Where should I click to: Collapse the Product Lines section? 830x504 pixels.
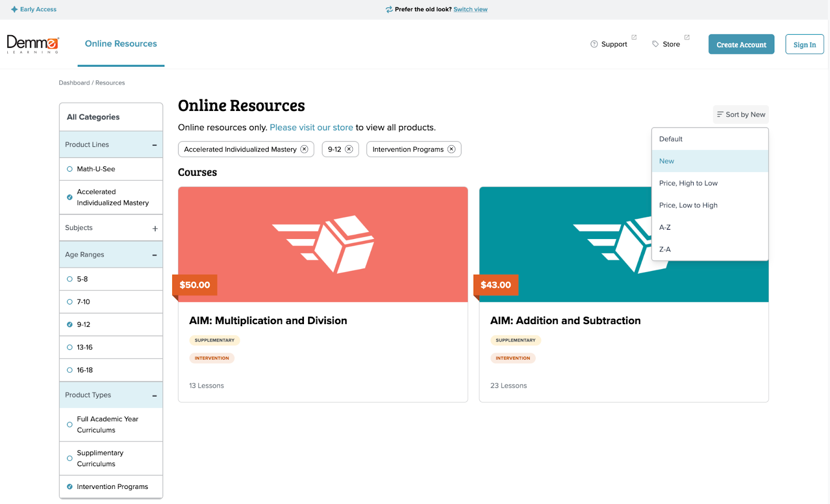(x=155, y=145)
